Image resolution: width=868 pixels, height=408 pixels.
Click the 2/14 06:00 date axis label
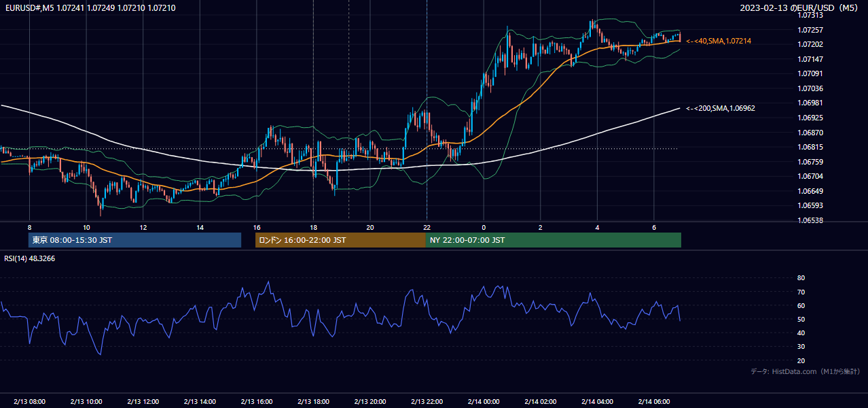click(653, 401)
